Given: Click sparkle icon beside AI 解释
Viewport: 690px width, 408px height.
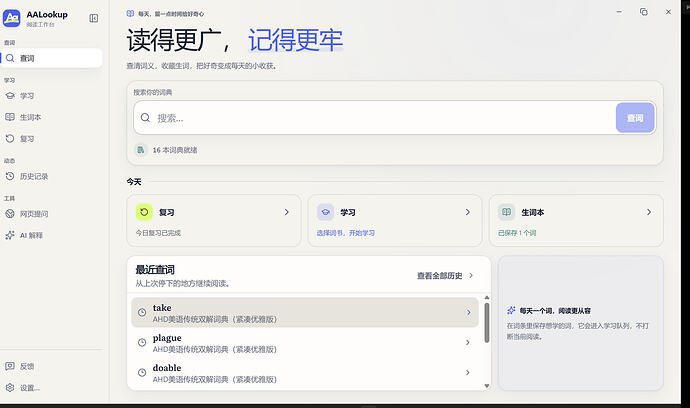Looking at the screenshot, I should click(x=10, y=235).
